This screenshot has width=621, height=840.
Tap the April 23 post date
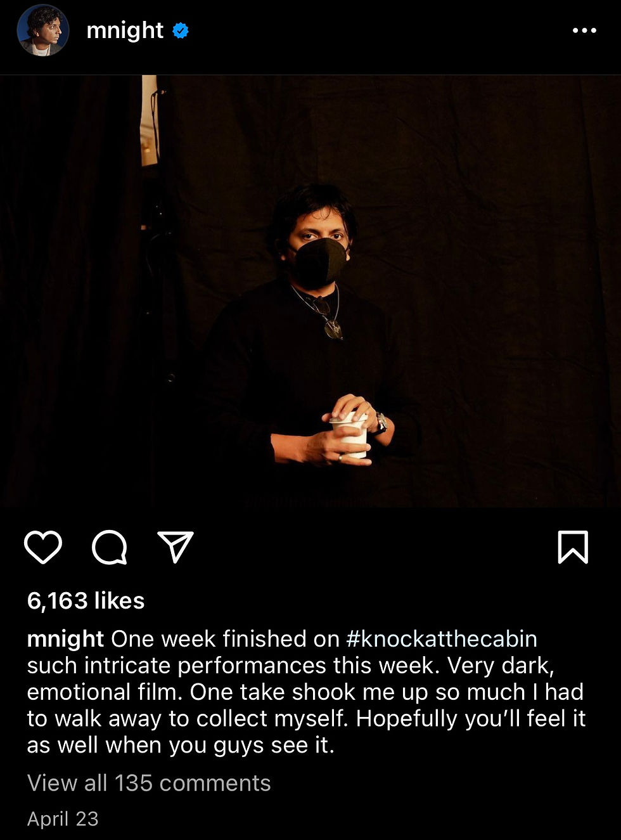(63, 818)
